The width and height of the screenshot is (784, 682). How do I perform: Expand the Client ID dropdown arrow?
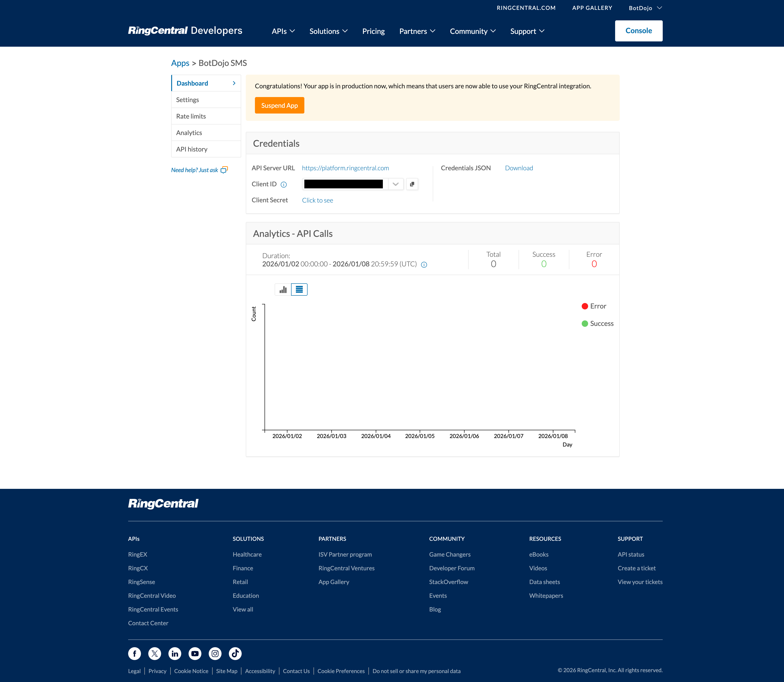(x=395, y=184)
